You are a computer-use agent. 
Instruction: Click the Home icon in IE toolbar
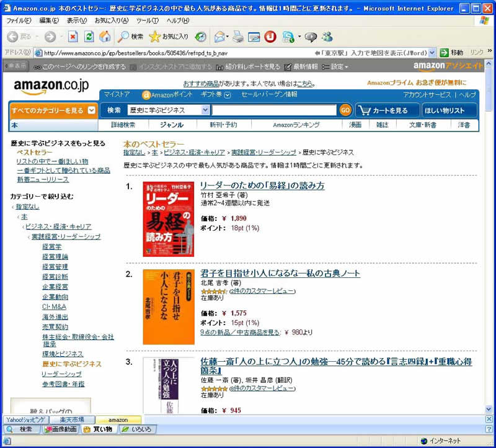coord(105,37)
